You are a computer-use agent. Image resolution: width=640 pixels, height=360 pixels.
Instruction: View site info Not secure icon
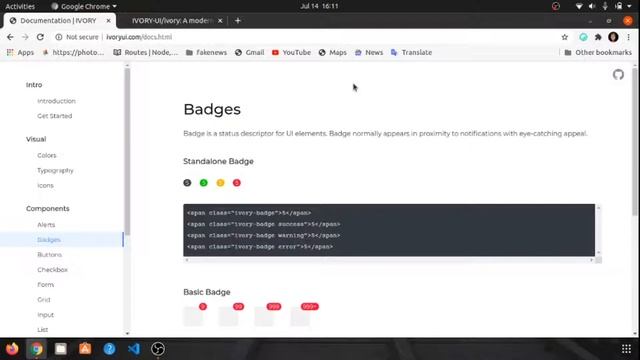pyautogui.click(x=59, y=37)
